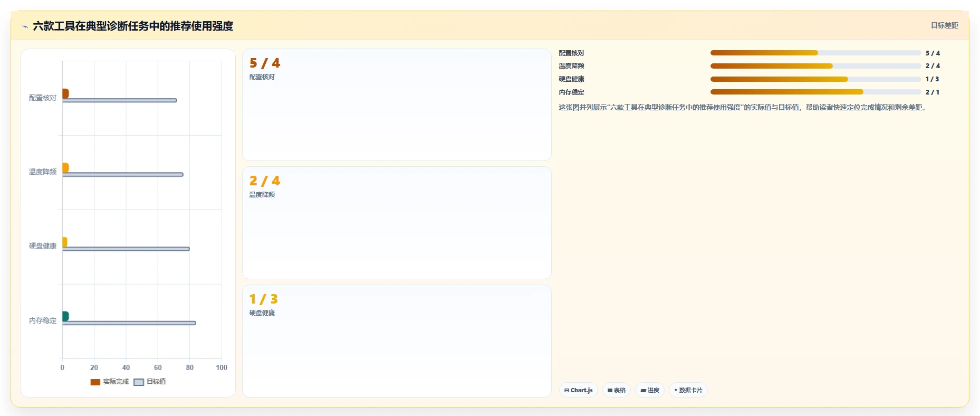Click the 表格 tag chip
Screen dimensions: 980x416
[616, 390]
